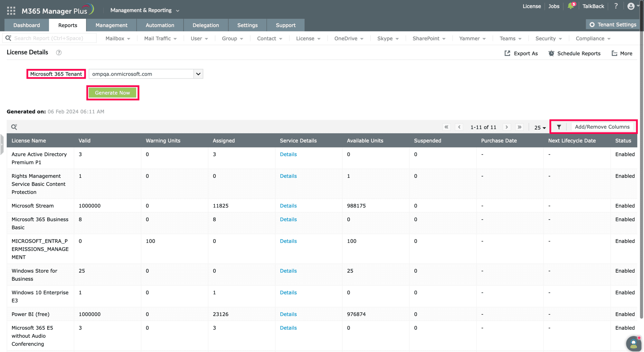Expand the Mailbox reports menu
This screenshot has height=352, width=644.
pyautogui.click(x=118, y=38)
